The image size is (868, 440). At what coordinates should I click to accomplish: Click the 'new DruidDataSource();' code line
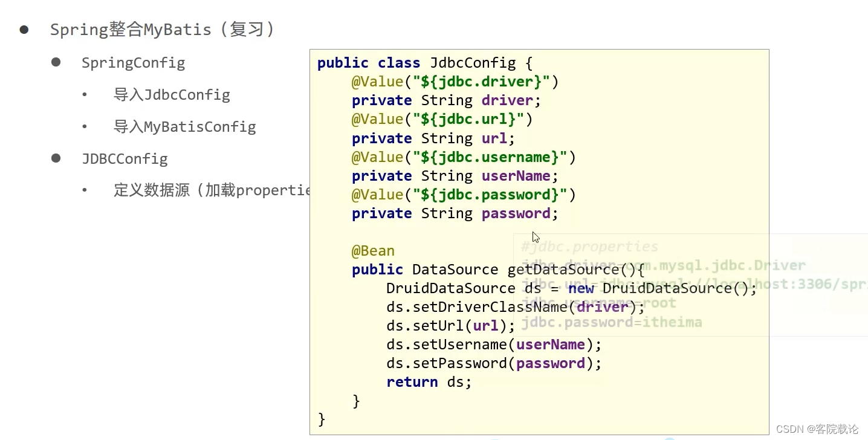572,288
